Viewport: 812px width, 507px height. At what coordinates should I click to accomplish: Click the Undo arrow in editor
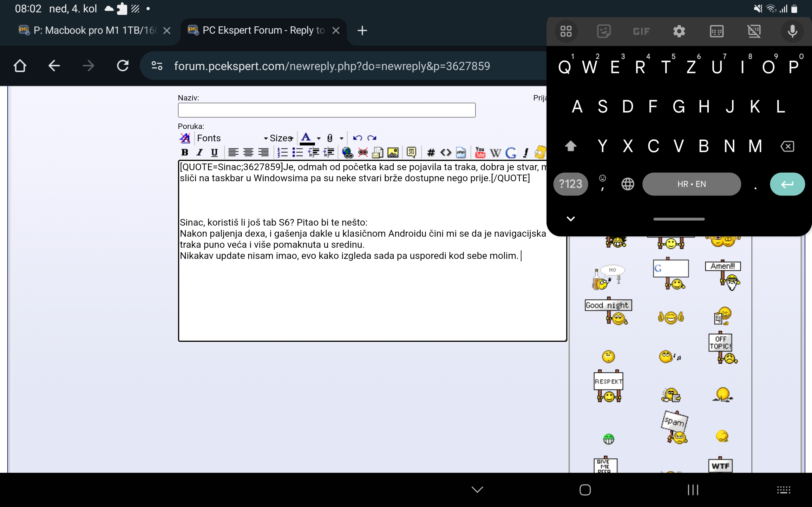357,138
